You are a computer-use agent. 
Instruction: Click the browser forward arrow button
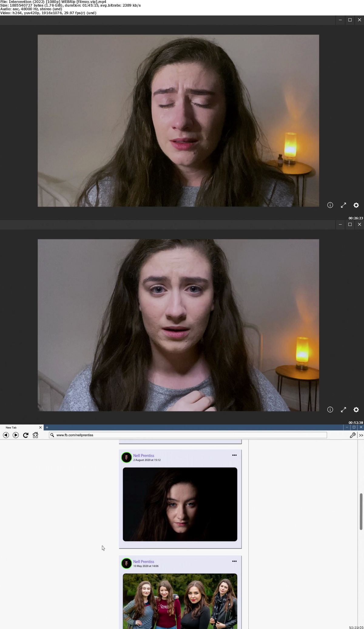click(x=16, y=435)
